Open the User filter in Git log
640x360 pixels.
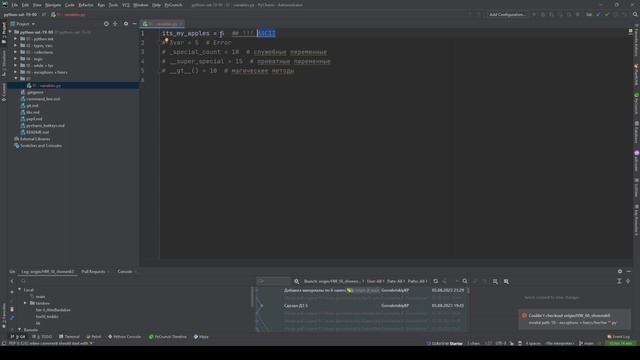pyautogui.click(x=375, y=281)
